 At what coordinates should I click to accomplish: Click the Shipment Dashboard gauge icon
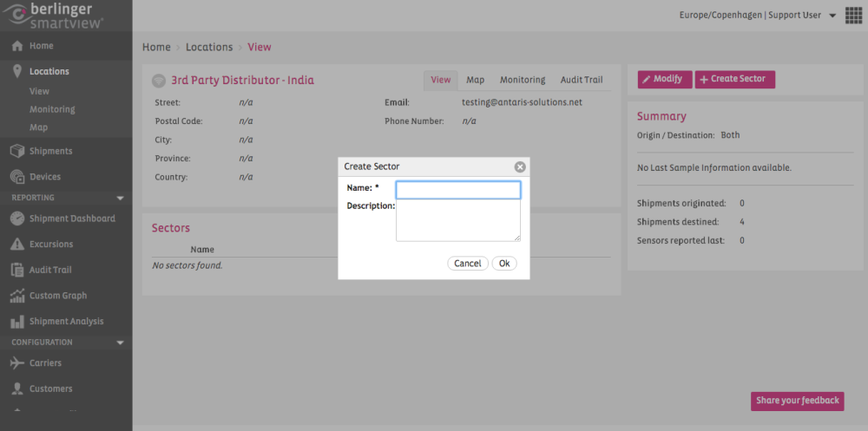coord(17,219)
